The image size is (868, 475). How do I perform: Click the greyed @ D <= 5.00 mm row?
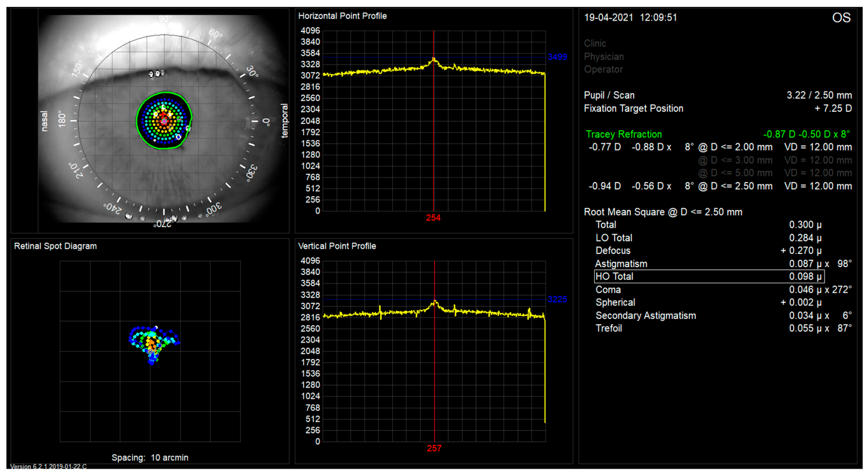(x=775, y=173)
